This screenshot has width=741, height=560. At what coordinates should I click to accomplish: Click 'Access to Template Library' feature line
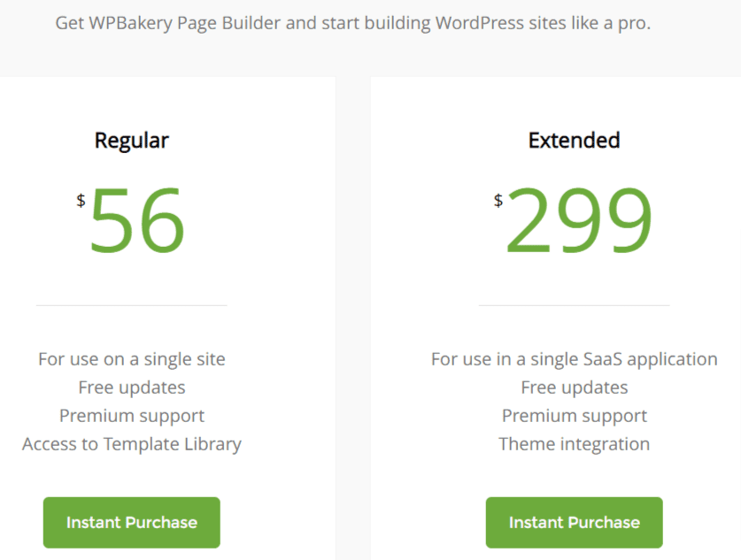[132, 444]
